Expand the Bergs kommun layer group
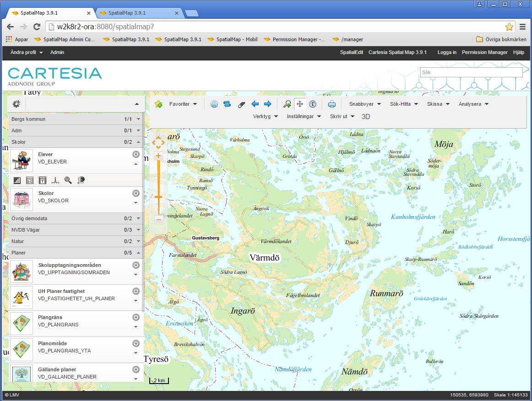This screenshot has width=532, height=401. tap(138, 119)
